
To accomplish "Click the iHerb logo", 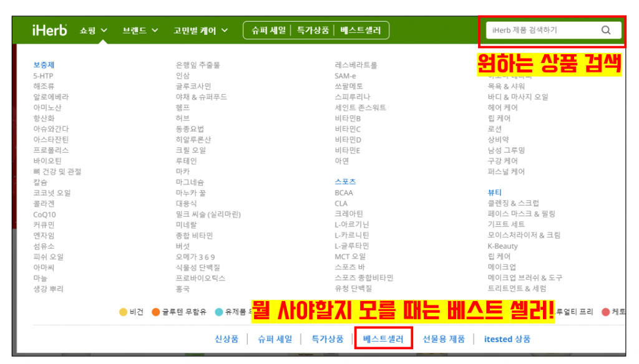I will [50, 30].
